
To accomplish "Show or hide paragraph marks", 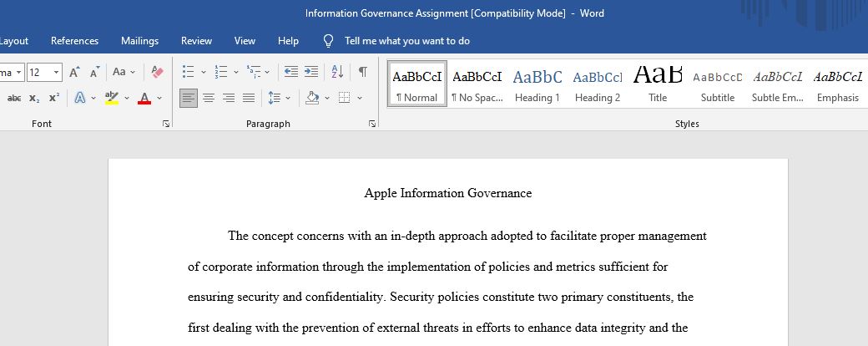I will pos(362,72).
